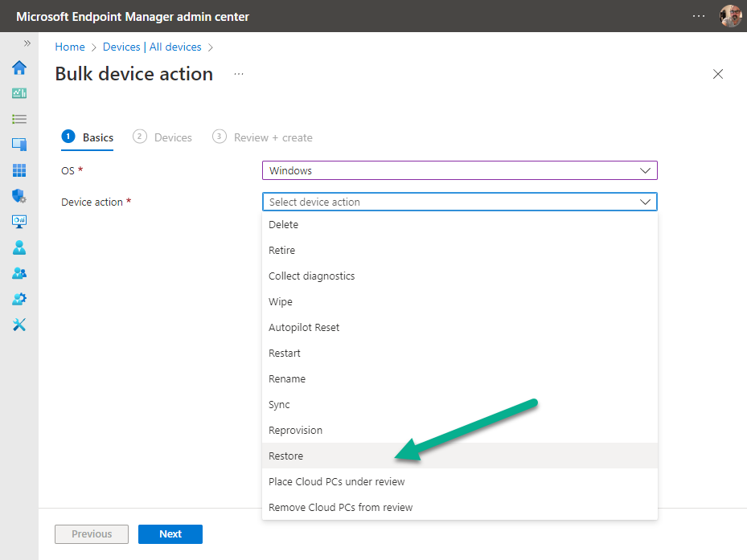747x560 pixels.
Task: Choose Collect diagnostics action
Action: click(460, 276)
